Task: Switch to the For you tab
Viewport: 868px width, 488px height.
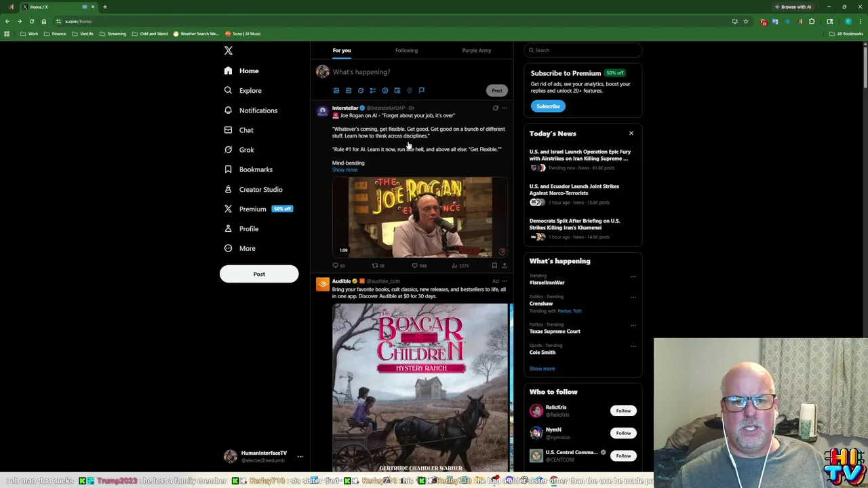Action: click(342, 50)
